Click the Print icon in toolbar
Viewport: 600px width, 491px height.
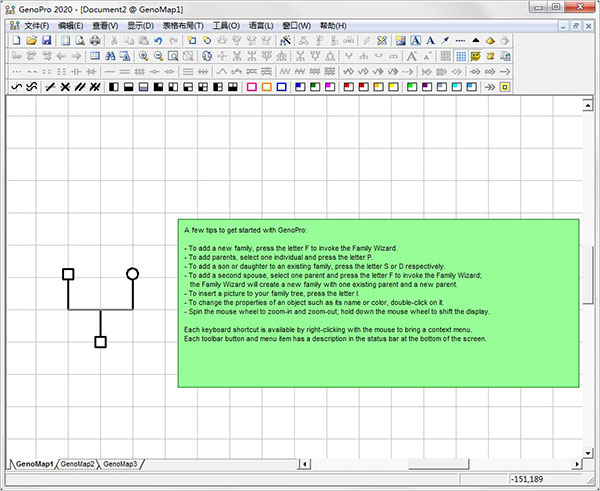point(95,40)
